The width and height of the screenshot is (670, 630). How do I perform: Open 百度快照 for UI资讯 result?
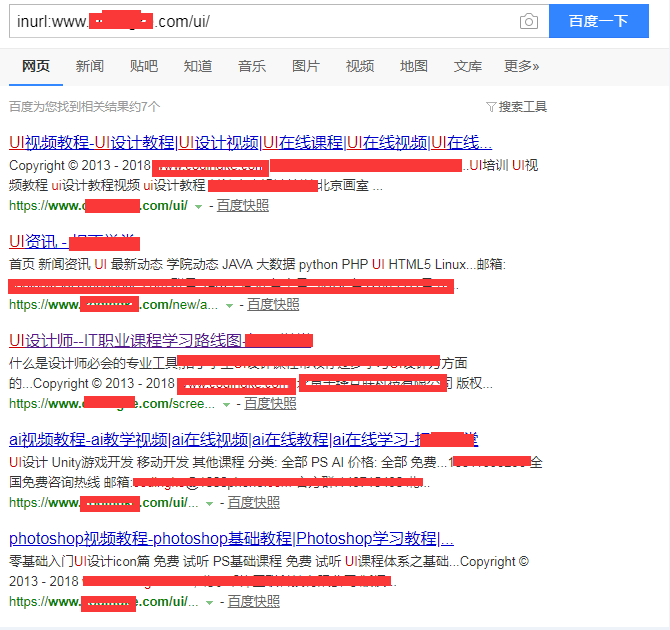[x=273, y=305]
